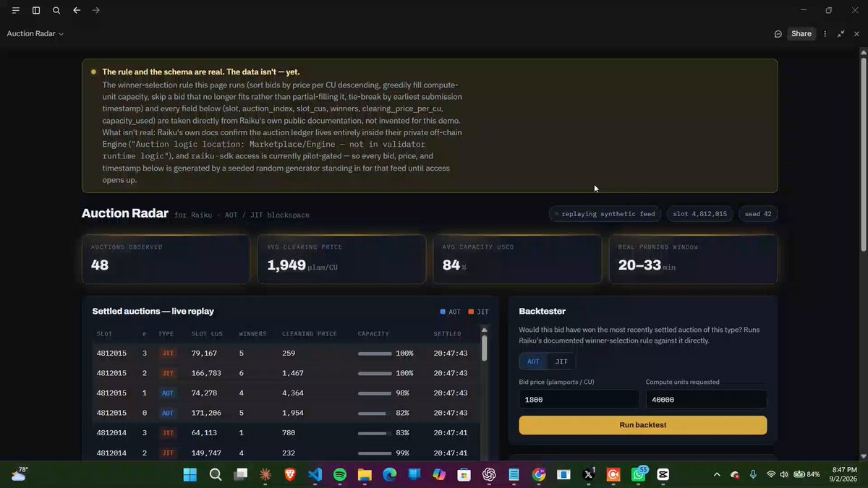Click the SETTLED column header

pyautogui.click(x=447, y=334)
